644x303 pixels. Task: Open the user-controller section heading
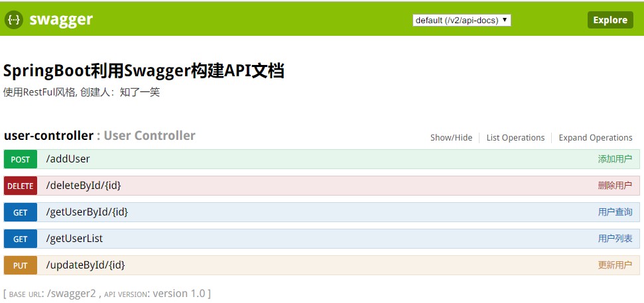pos(48,135)
